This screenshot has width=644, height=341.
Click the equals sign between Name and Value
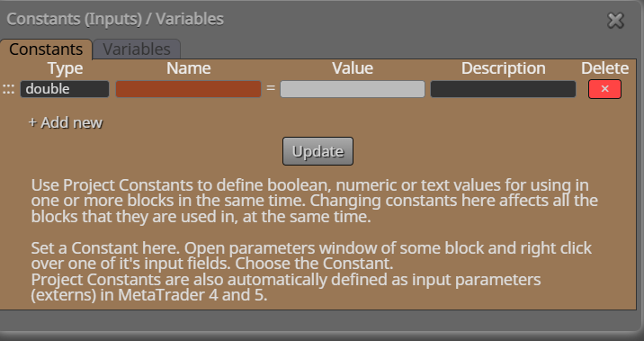(271, 88)
